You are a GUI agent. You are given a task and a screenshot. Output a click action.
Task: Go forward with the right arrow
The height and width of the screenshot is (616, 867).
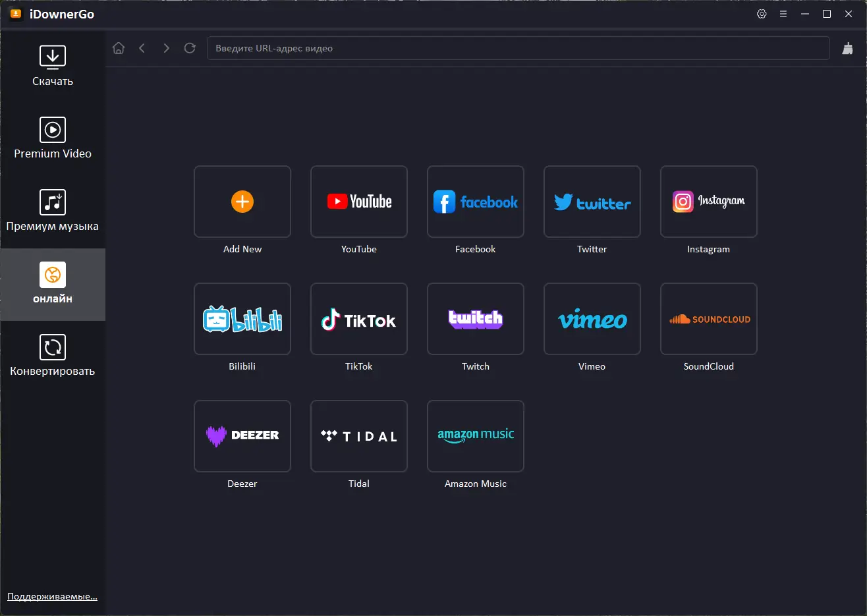[166, 48]
